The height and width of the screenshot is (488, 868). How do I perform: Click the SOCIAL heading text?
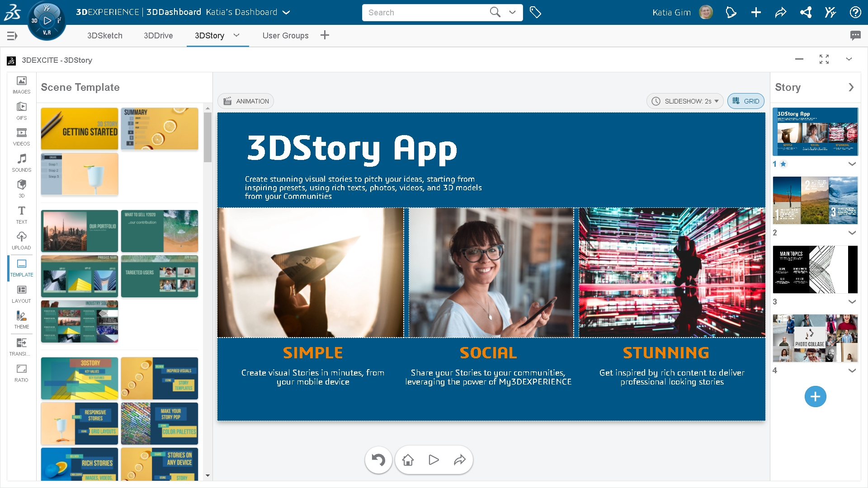488,353
